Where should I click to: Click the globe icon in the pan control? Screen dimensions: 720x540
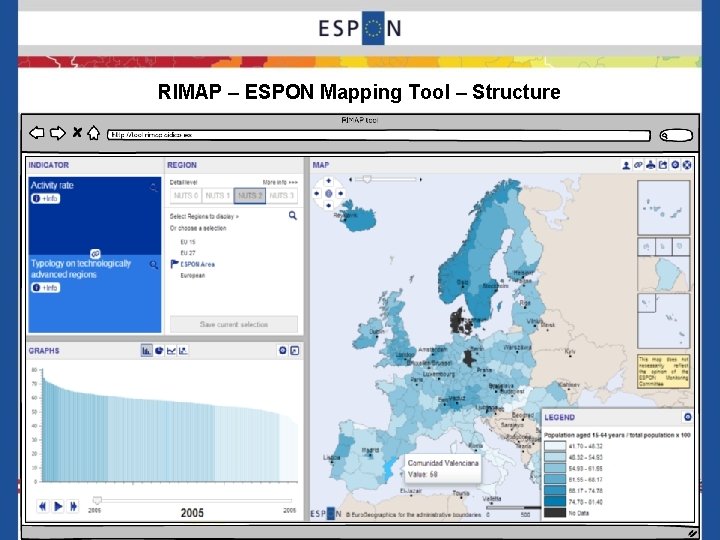click(328, 194)
